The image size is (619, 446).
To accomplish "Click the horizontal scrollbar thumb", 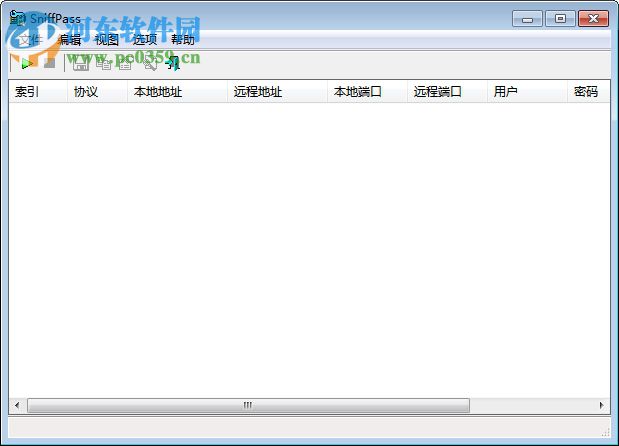I will coord(248,405).
